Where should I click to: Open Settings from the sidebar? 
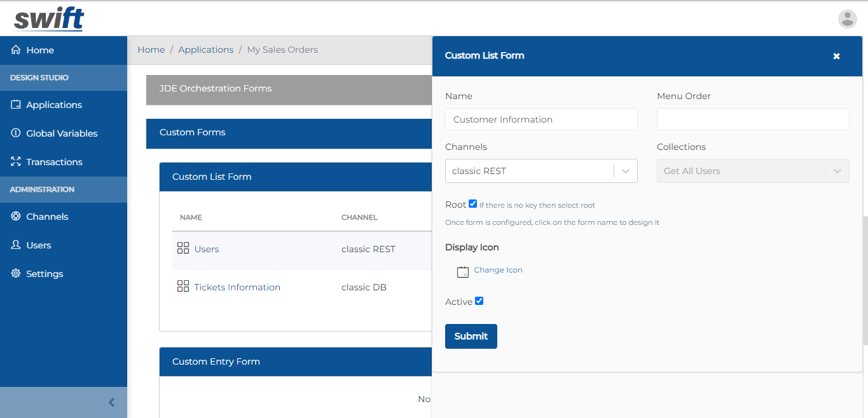tap(45, 274)
